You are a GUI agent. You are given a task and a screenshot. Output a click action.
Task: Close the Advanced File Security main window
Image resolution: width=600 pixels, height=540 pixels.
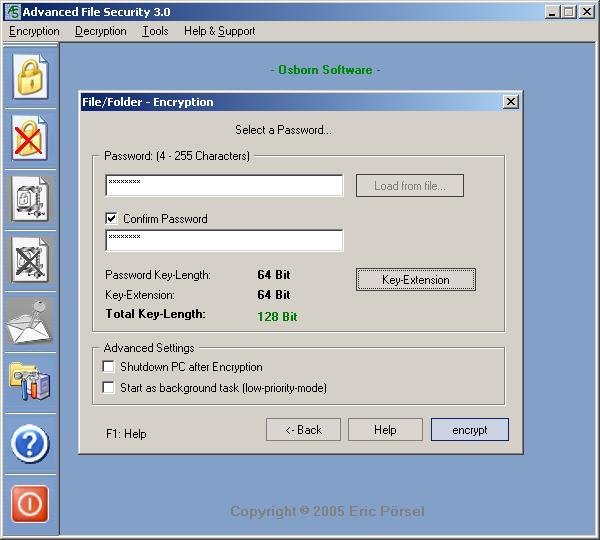tap(587, 12)
